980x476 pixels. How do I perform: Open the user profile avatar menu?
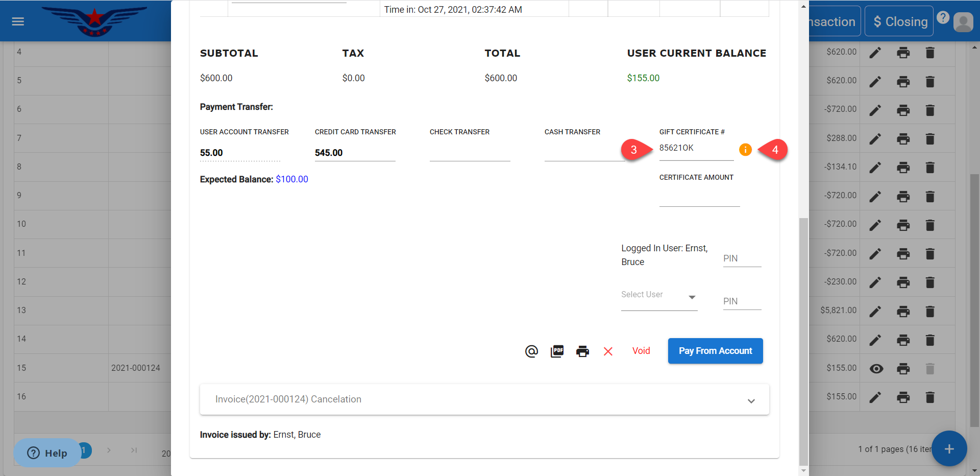click(963, 22)
